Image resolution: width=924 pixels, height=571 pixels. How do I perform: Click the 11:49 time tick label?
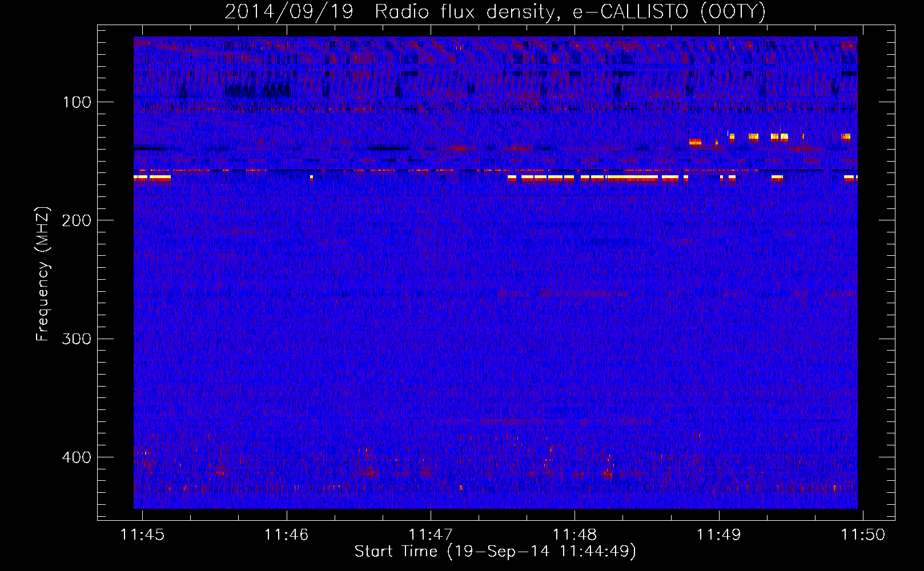pyautogui.click(x=718, y=534)
